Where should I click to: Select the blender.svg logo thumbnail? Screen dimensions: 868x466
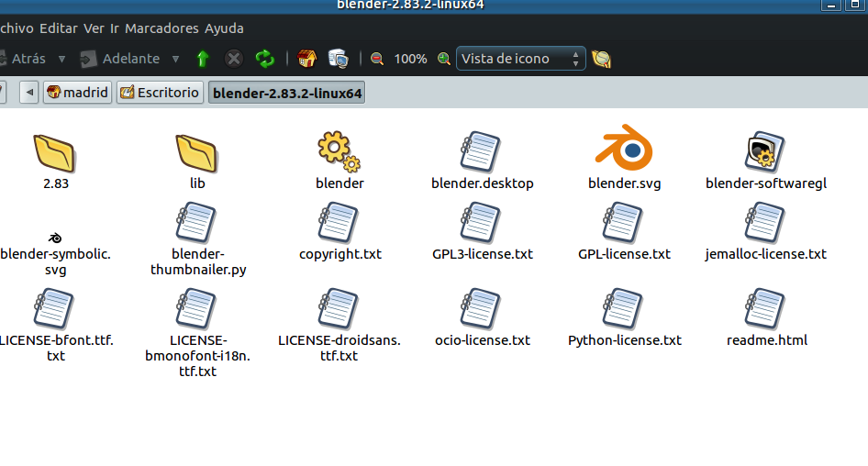point(624,148)
